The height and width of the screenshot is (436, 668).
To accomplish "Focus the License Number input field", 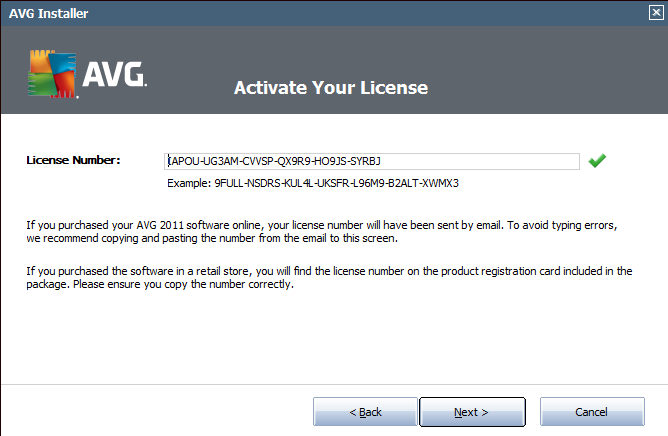I will click(x=371, y=161).
